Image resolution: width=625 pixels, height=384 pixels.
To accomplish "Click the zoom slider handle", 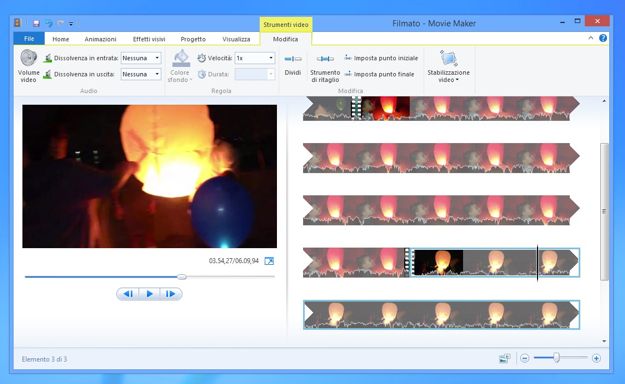I will 556,358.
